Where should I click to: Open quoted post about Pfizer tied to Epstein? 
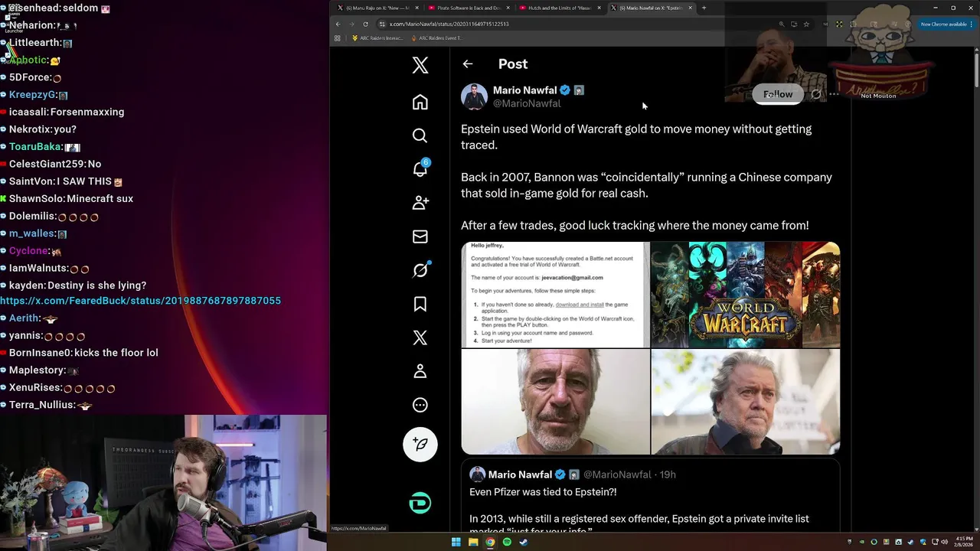coord(650,496)
